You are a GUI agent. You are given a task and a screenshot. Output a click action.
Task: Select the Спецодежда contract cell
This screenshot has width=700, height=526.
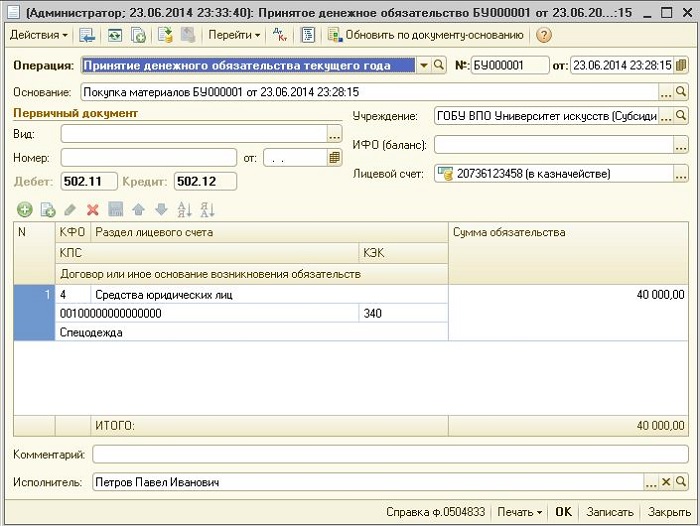click(252, 332)
